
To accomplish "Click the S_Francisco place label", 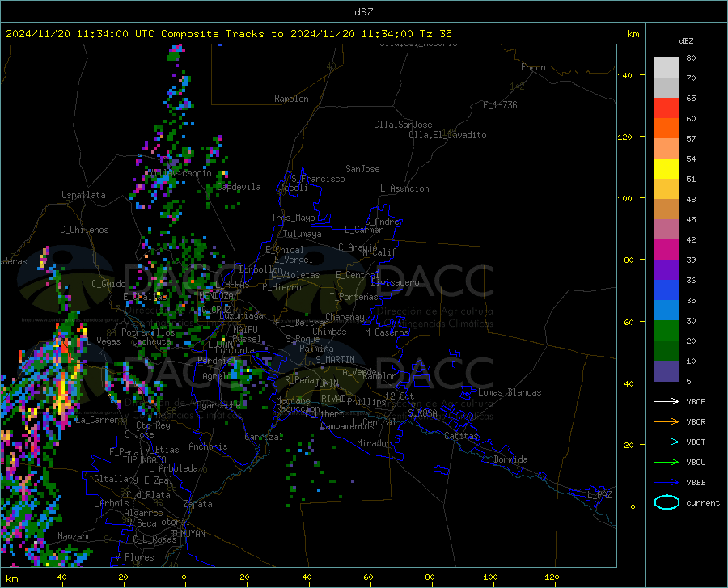I will coord(318,179).
